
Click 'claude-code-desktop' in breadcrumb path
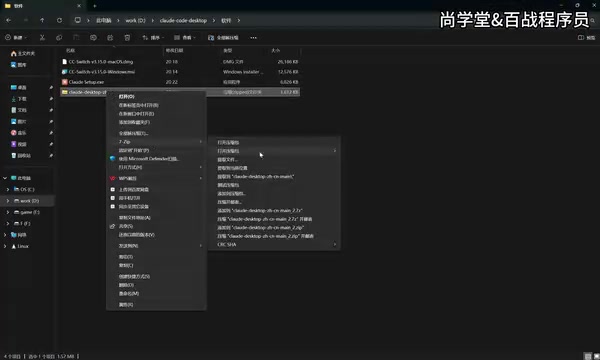pos(183,20)
